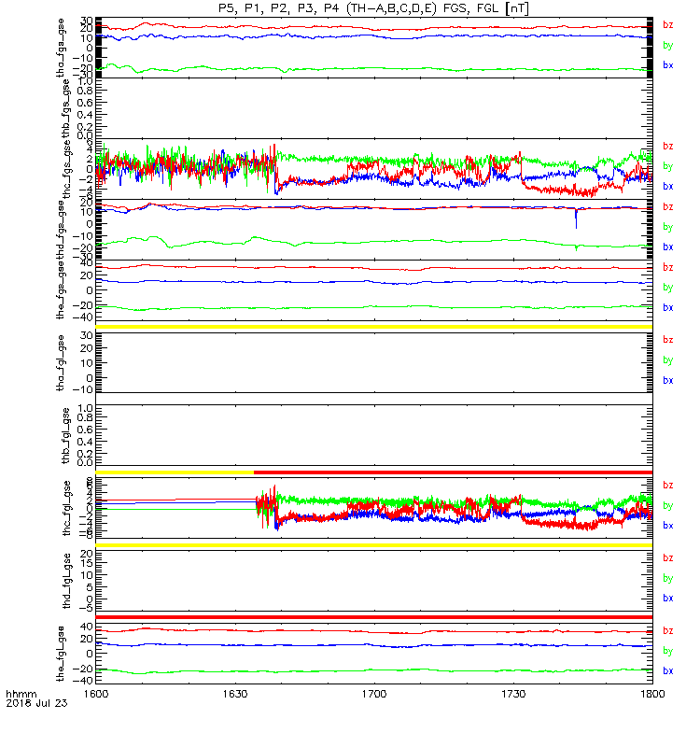This screenshot has width=700, height=747.
Task: Click the date label 2018 Jul 23
Action: coord(36,703)
